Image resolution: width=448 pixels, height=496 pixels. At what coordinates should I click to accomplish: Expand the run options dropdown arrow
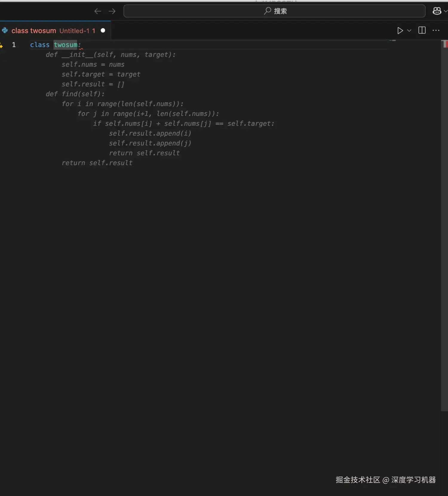[x=409, y=30]
